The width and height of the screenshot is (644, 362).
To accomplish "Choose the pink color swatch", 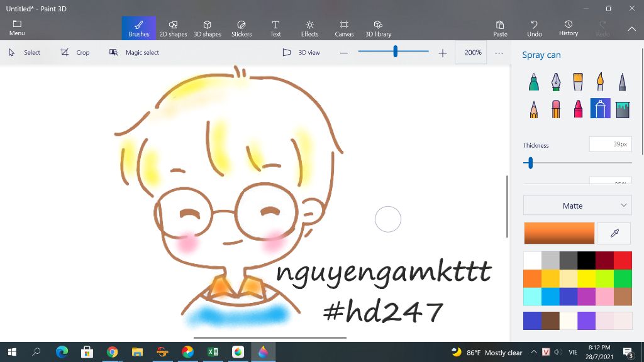I will 604,297.
